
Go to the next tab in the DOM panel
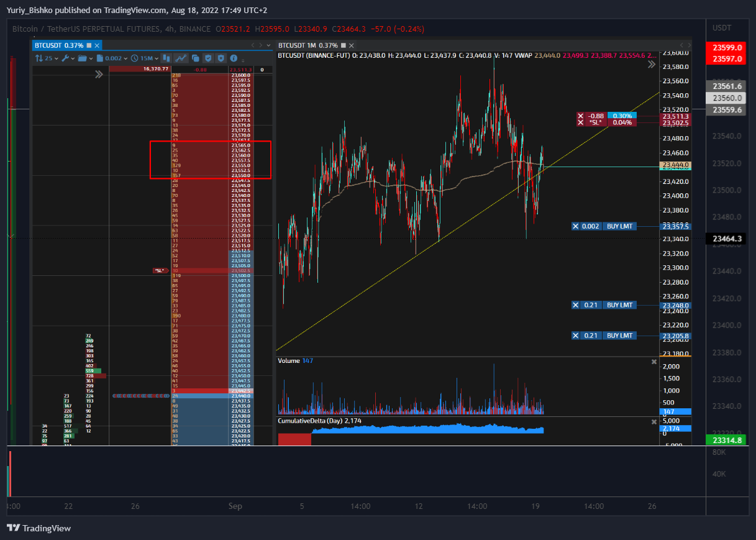[x=261, y=45]
